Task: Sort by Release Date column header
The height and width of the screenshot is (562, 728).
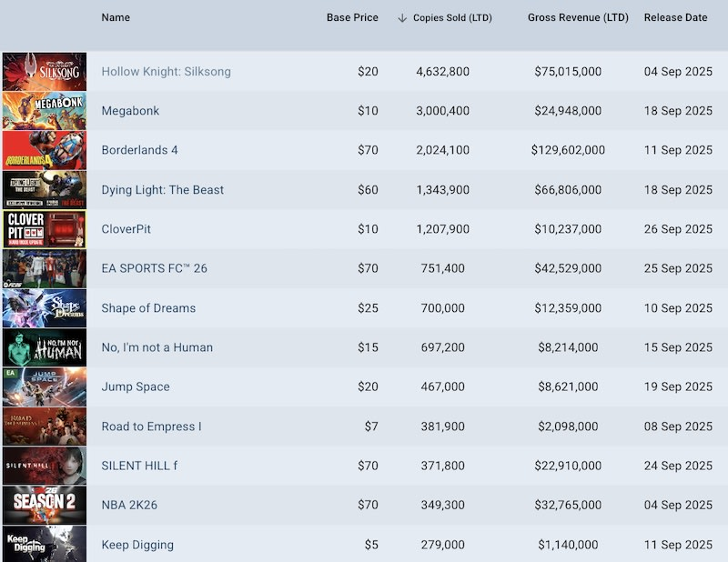Action: point(675,17)
